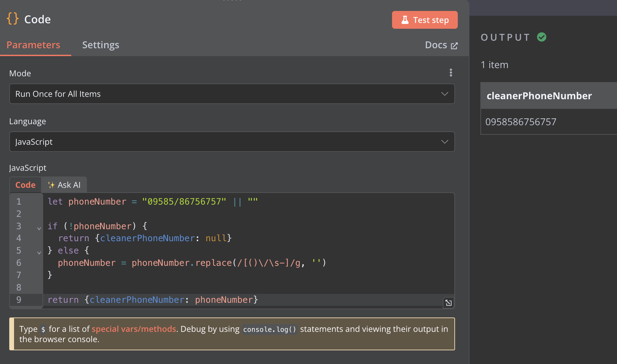
Task: Select the output value 0958586756757
Action: (521, 122)
